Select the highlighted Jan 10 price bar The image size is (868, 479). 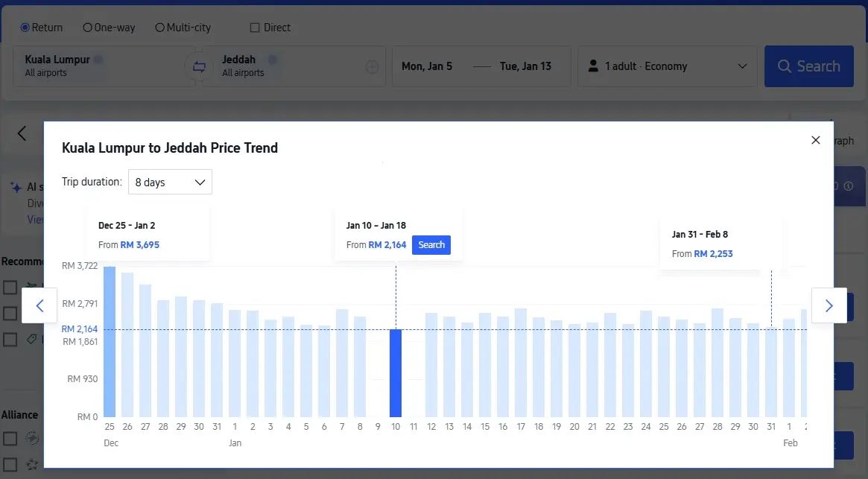[x=396, y=372]
